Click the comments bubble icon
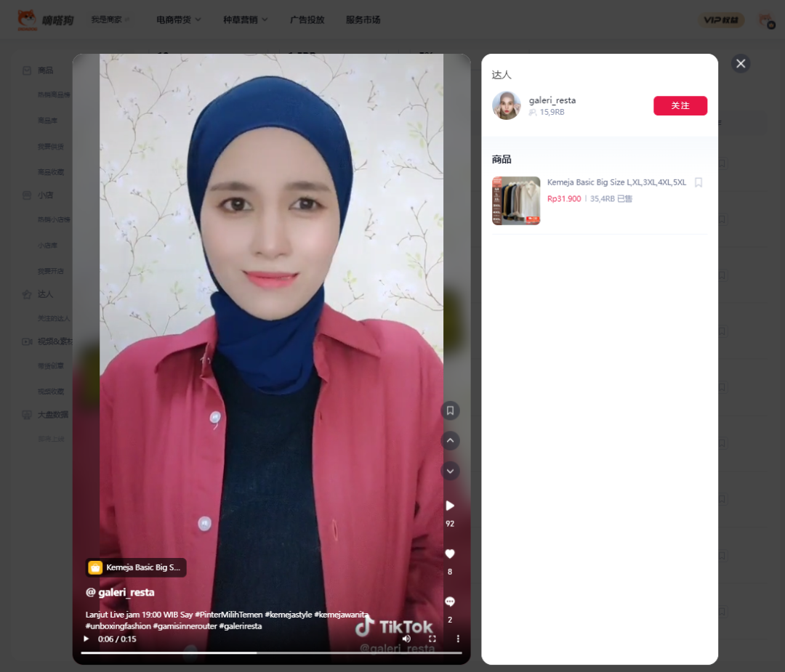The image size is (785, 672). [x=450, y=602]
